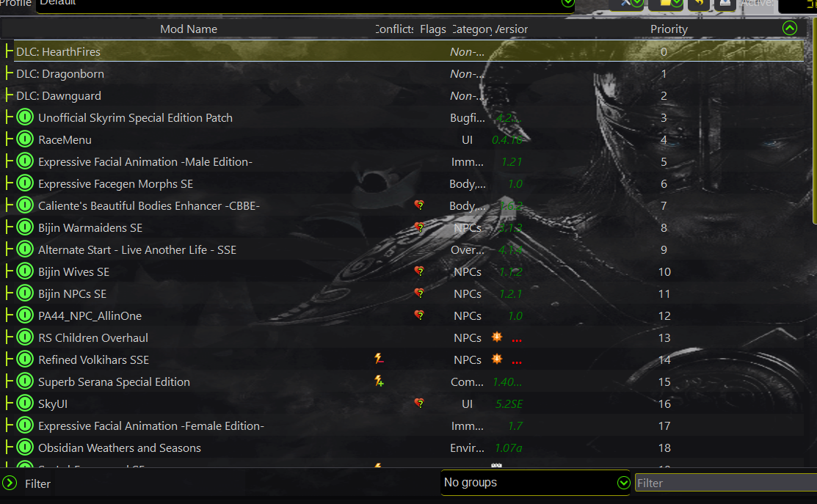The width and height of the screenshot is (817, 504).
Task: Click priority 0 of DLC: HearthFires row
Action: 664,51
